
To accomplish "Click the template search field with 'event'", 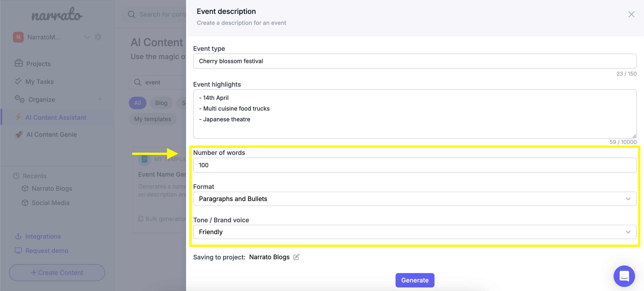I will click(x=157, y=82).
